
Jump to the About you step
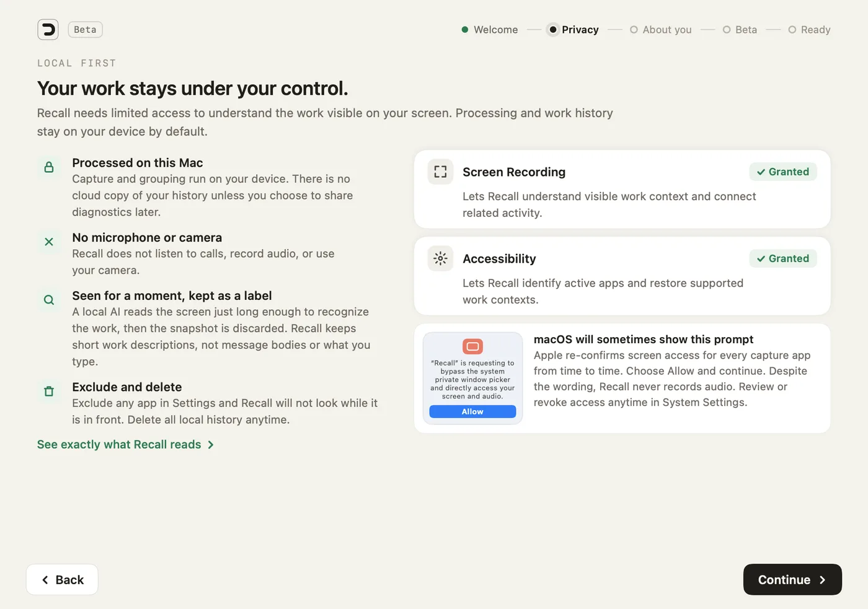pos(661,30)
